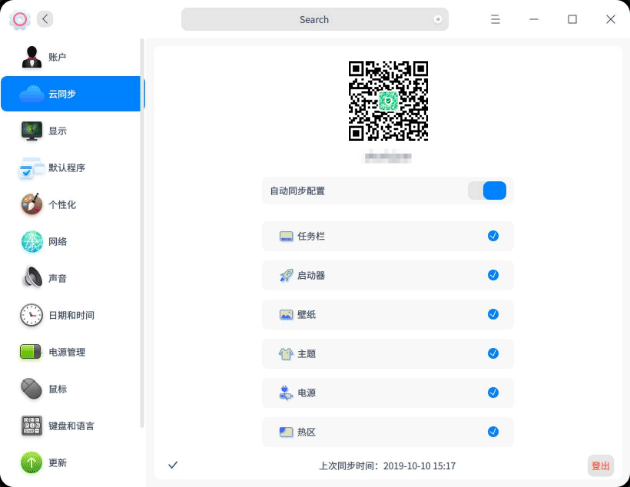This screenshot has width=630, height=487.
Task: Open the 更新 update arrow icon
Action: click(31, 462)
